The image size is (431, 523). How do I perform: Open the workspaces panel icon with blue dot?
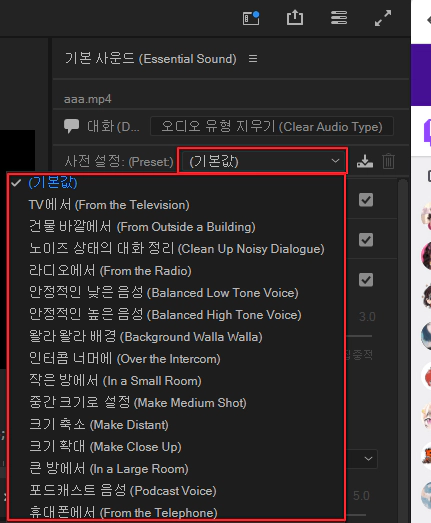251,18
